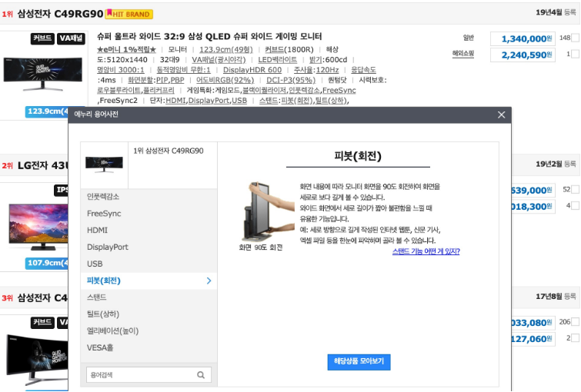Select VESA홀 in the term list
Screen dimensions: 581x392
[149, 347]
